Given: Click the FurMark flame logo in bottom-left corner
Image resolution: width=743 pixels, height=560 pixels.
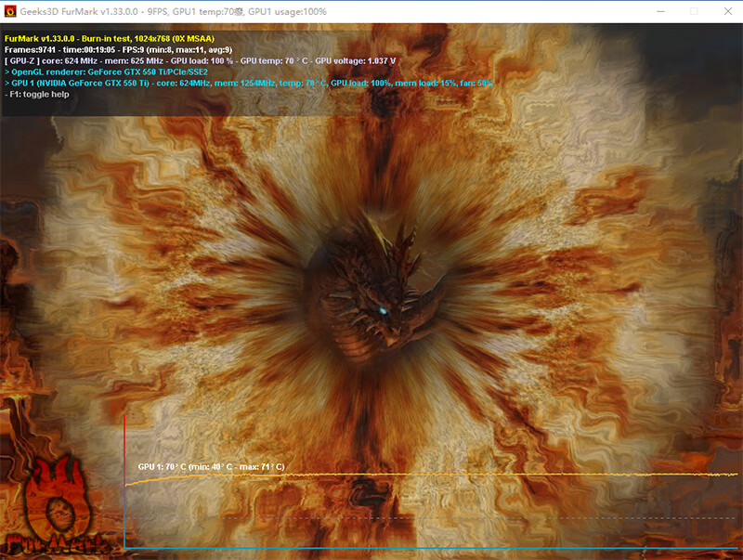Looking at the screenshot, I should tap(57, 507).
